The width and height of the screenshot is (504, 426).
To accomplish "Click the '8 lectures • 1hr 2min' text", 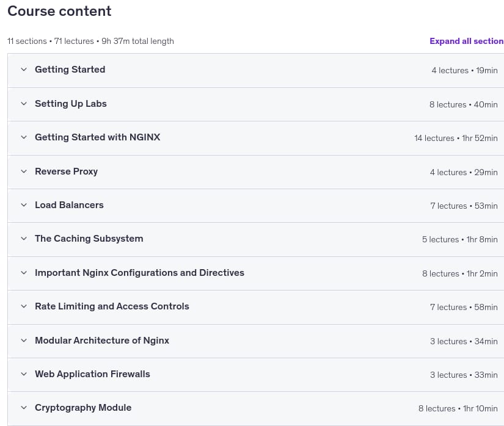I will (459, 273).
